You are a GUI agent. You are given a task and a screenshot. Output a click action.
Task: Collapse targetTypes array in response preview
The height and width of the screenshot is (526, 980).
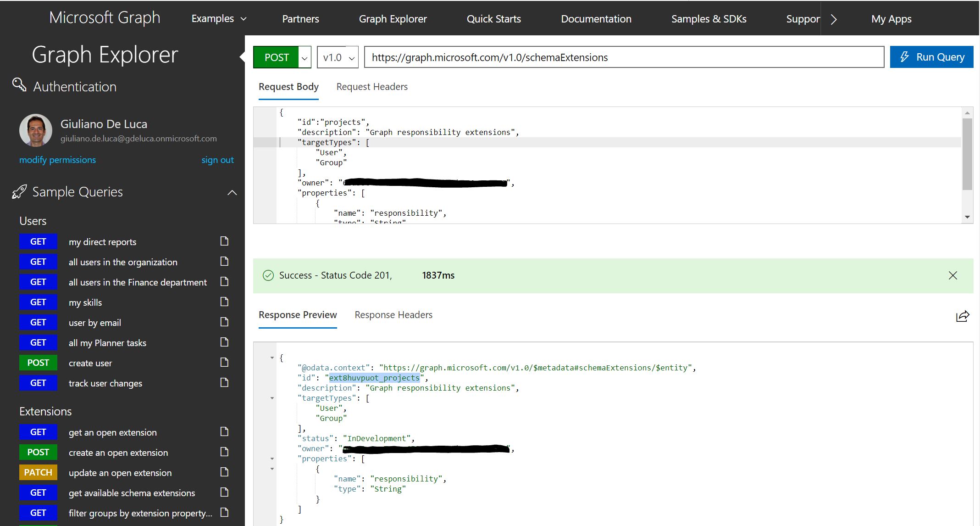[x=271, y=398]
